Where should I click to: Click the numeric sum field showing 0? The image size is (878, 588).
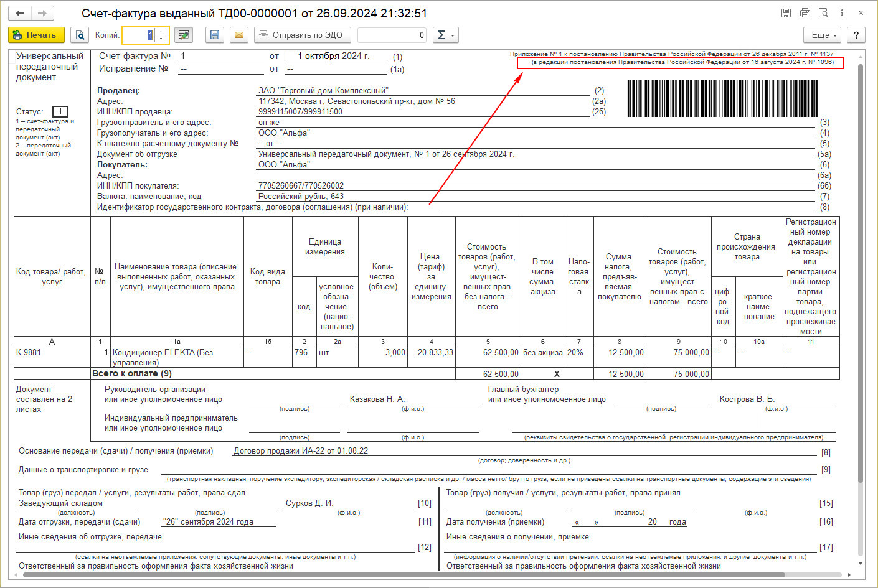[x=392, y=35]
